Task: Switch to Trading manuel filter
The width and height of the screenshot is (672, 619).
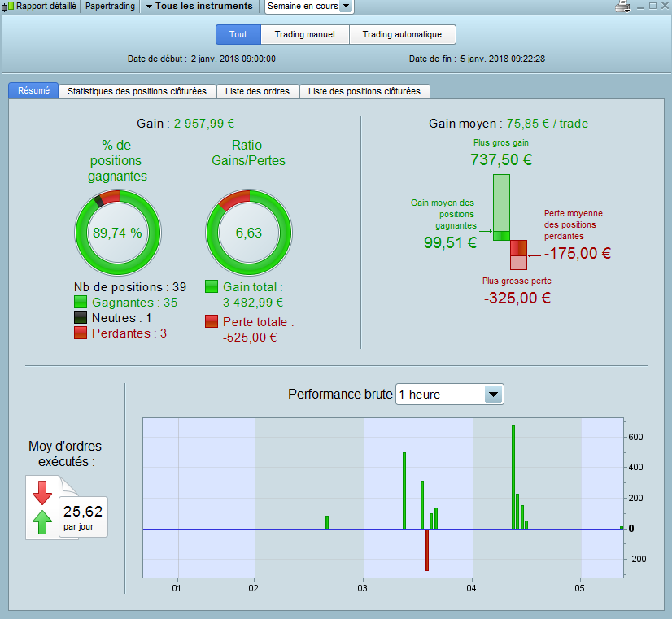Action: (x=305, y=34)
